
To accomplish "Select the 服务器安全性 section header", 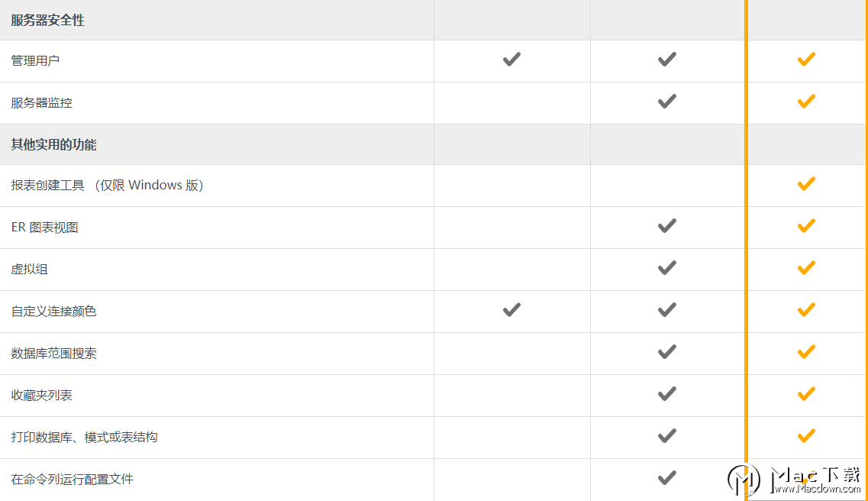I will point(47,21).
